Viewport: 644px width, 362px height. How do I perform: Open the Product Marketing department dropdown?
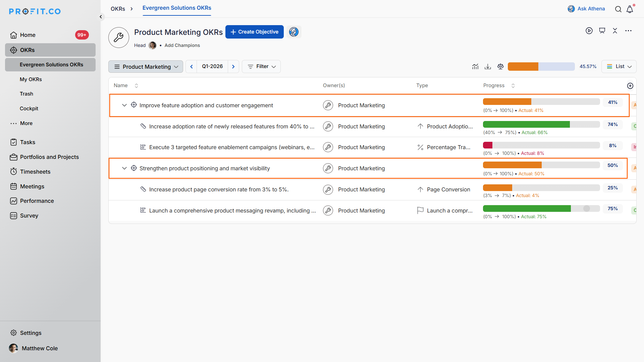click(x=146, y=66)
